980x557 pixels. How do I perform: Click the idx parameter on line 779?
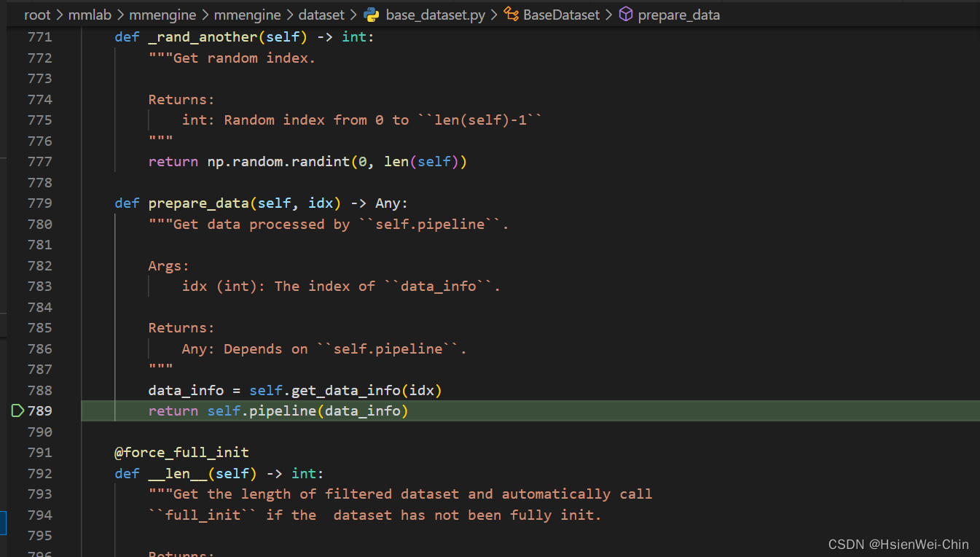click(x=321, y=203)
